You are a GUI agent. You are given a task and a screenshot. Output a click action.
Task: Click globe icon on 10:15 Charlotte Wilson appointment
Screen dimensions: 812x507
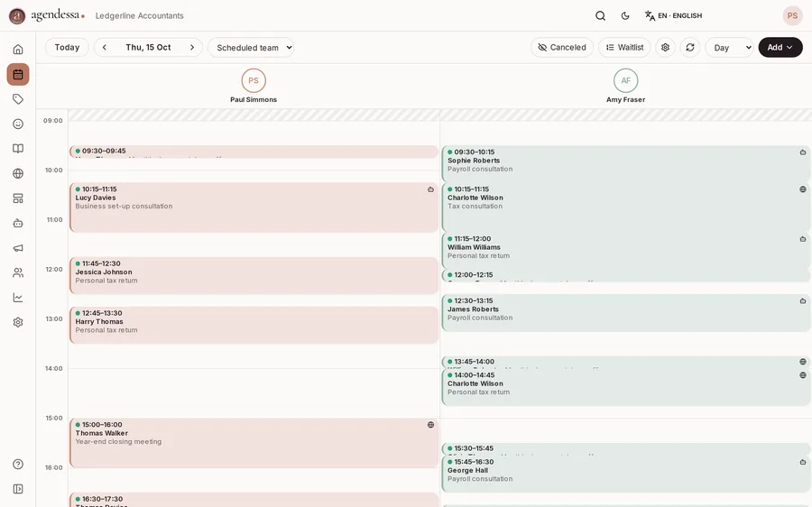click(803, 189)
